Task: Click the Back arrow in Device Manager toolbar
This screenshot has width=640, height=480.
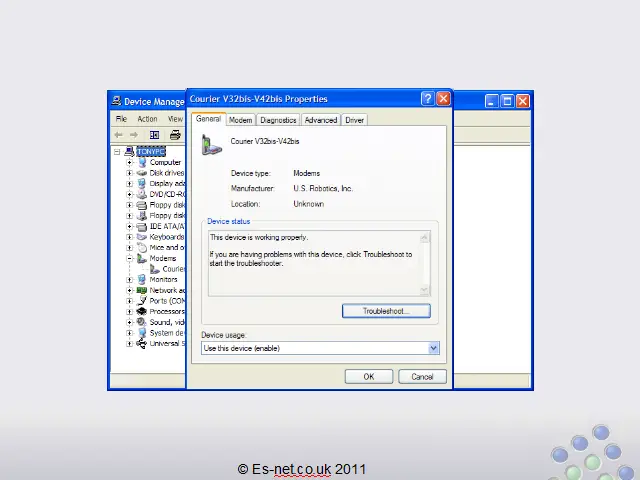Action: [119, 135]
